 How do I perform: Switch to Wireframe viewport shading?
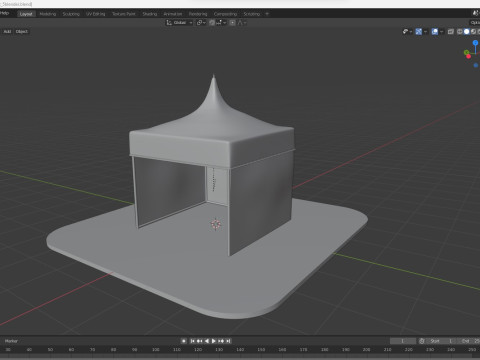pyautogui.click(x=460, y=32)
